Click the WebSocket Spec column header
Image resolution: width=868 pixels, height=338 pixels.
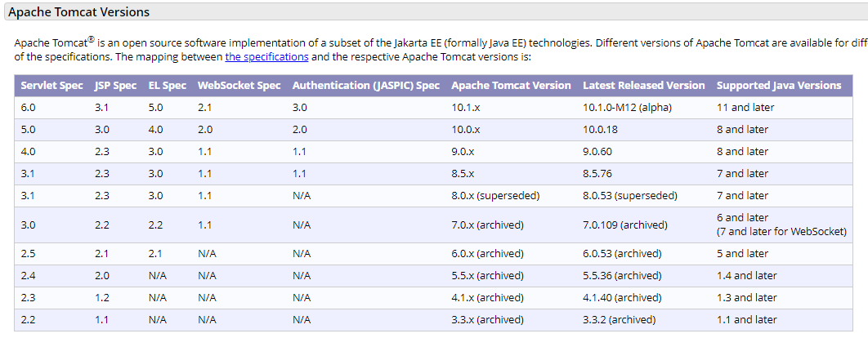[239, 86]
